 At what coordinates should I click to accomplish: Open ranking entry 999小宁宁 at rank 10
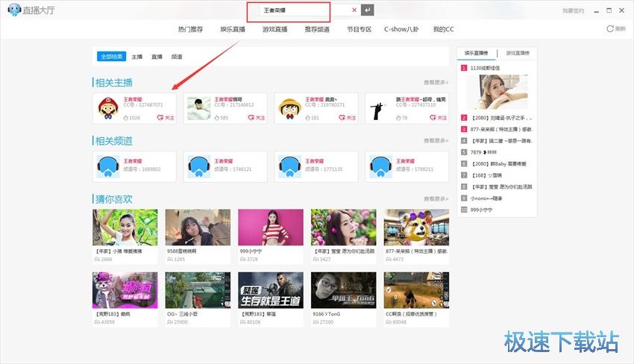pyautogui.click(x=481, y=210)
